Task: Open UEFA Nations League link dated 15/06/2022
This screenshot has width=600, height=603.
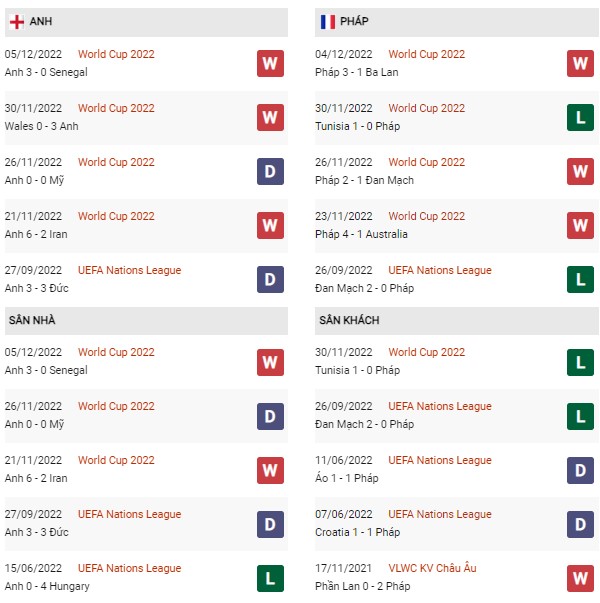Action: [129, 568]
